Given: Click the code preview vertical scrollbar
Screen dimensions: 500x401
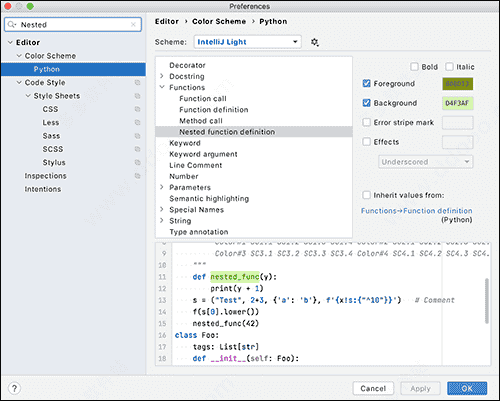Looking at the screenshot, I should (487, 301).
